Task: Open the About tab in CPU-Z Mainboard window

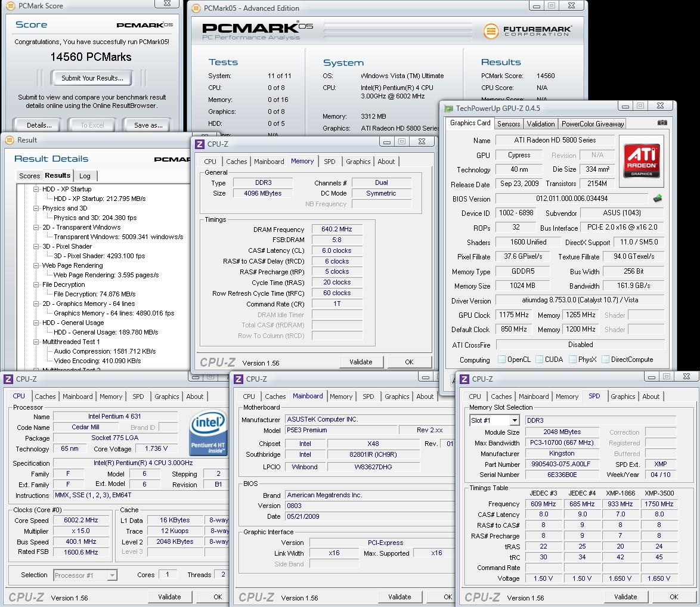Action: click(425, 397)
